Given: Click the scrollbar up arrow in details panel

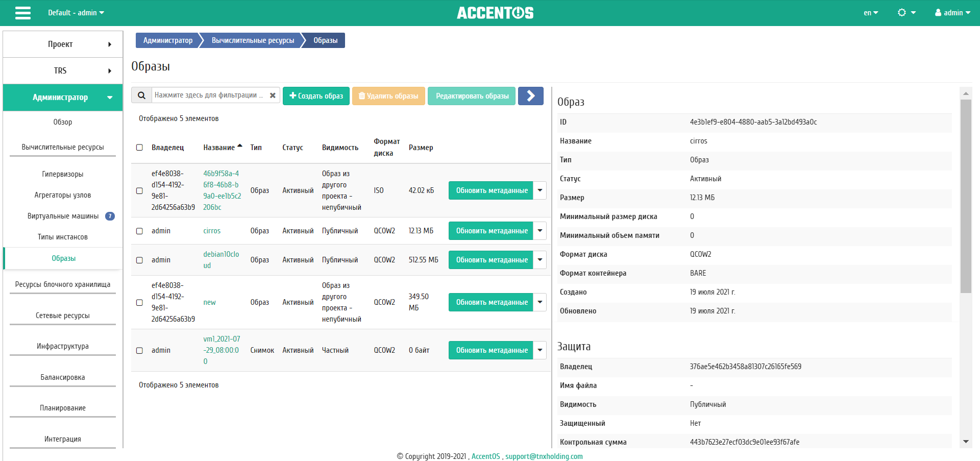Looking at the screenshot, I should [966, 93].
